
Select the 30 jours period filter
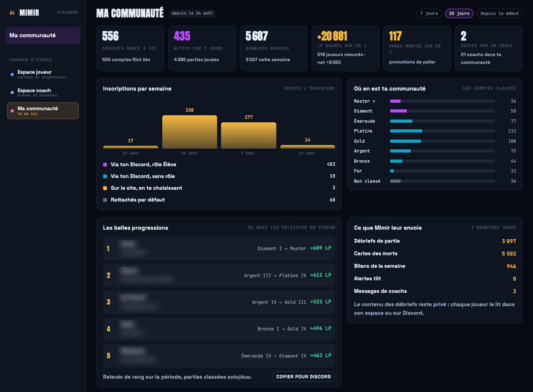coord(459,13)
